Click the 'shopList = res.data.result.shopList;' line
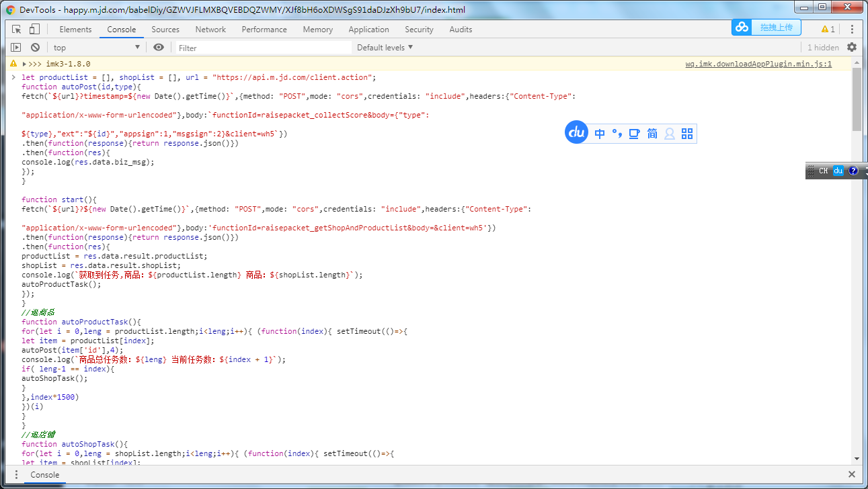This screenshot has width=868, height=489. click(102, 265)
